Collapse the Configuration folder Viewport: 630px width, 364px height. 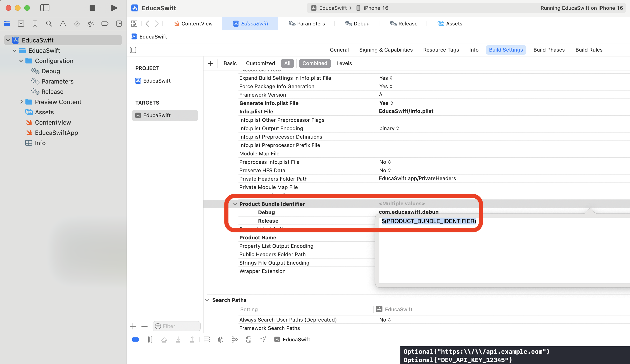click(21, 61)
